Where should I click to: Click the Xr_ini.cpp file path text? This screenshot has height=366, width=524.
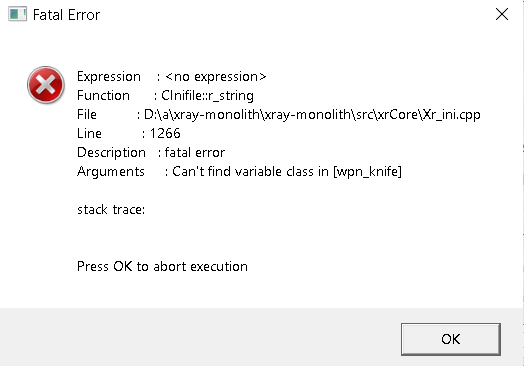coord(312,115)
